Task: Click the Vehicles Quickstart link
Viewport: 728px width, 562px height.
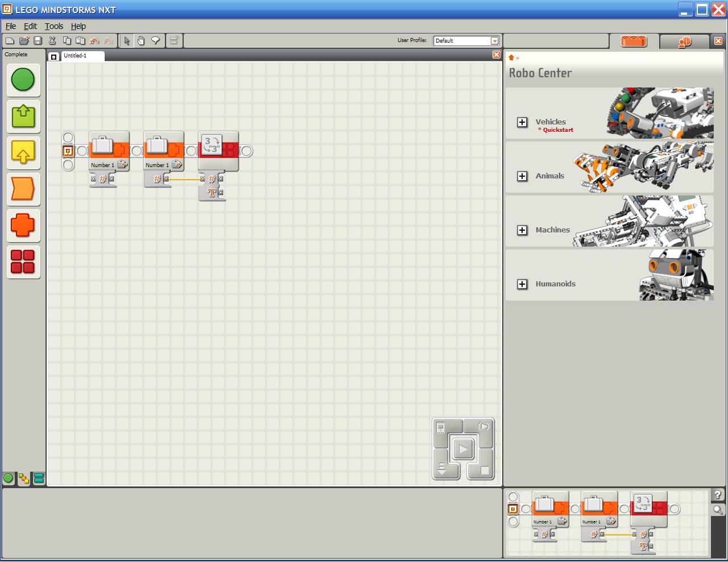Action: tap(556, 130)
